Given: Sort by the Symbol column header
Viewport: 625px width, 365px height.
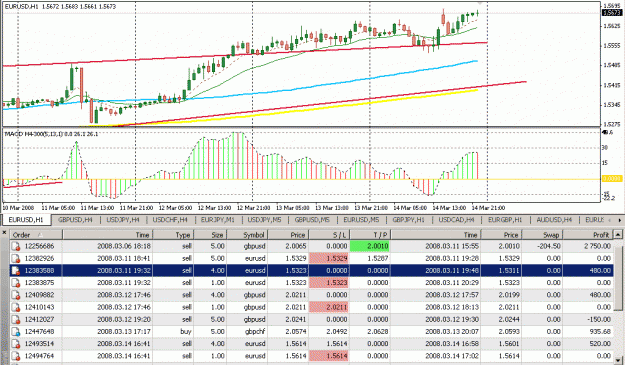Looking at the screenshot, I should [248, 235].
